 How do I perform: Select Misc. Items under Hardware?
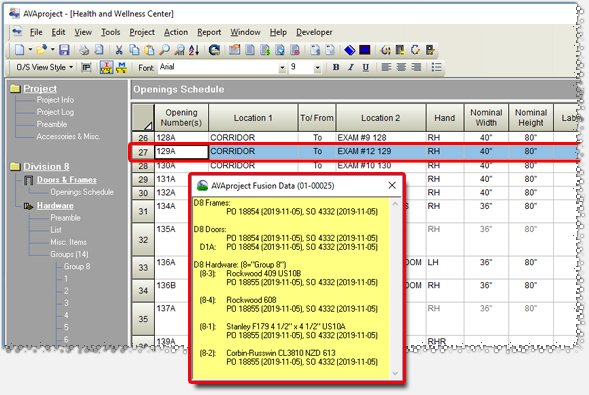[x=68, y=242]
